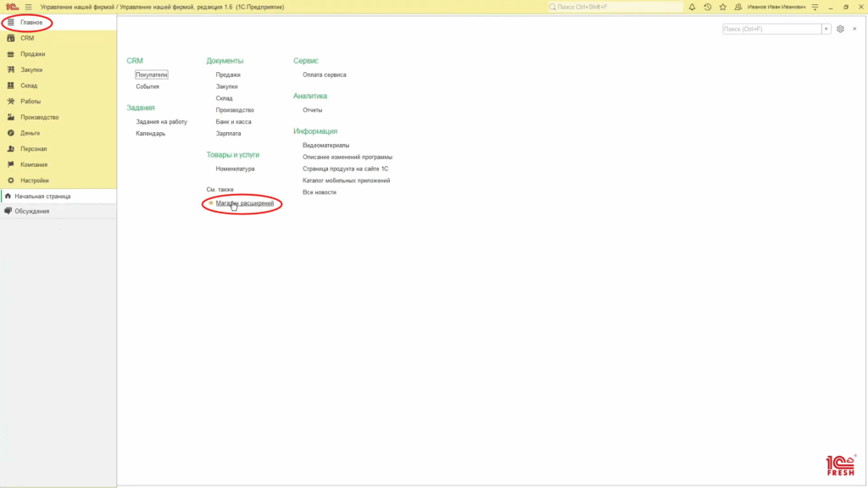Clear the menu search field with x button

click(x=826, y=29)
